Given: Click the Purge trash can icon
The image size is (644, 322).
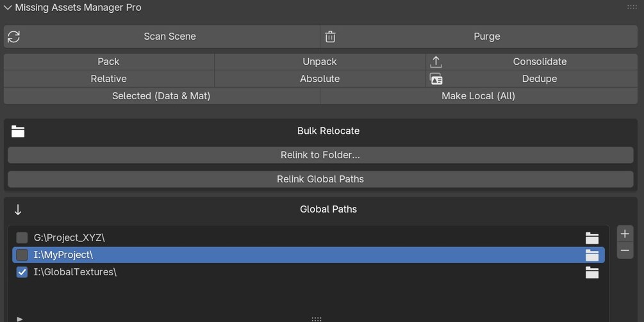Looking at the screenshot, I should [330, 36].
